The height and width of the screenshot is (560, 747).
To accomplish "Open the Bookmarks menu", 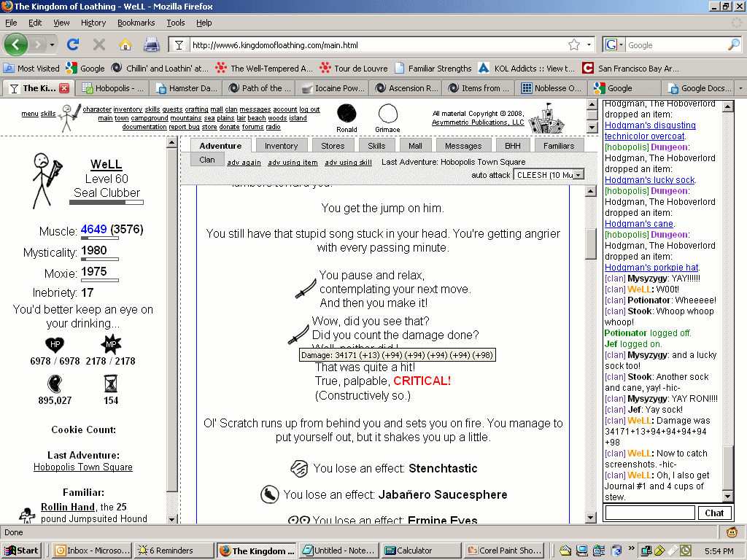I will [136, 23].
